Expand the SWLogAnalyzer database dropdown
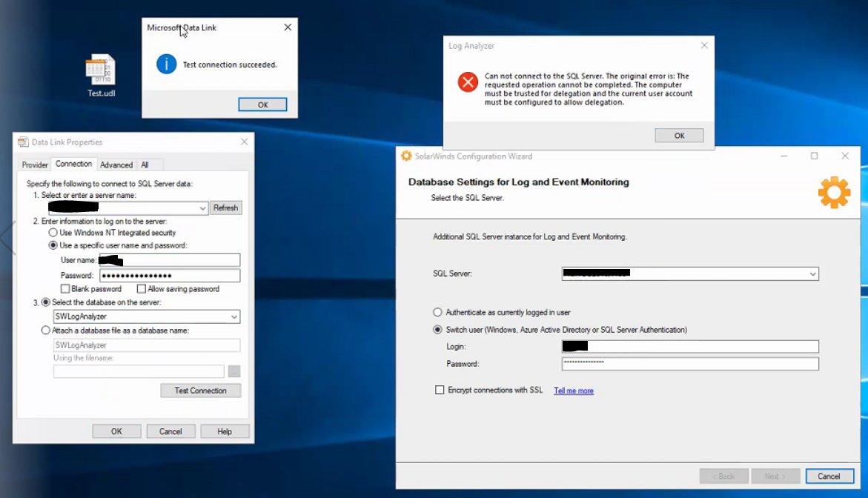 [234, 316]
